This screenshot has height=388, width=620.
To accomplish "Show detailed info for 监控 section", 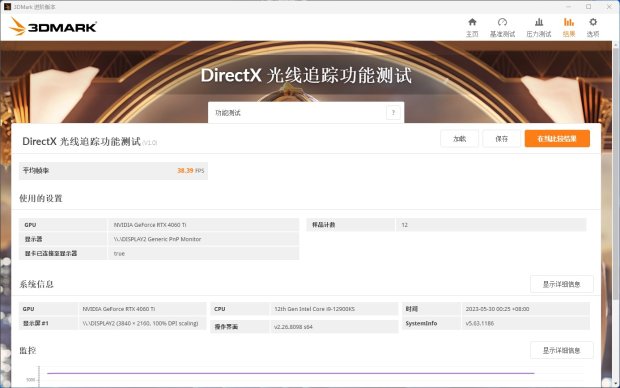I will pos(561,350).
